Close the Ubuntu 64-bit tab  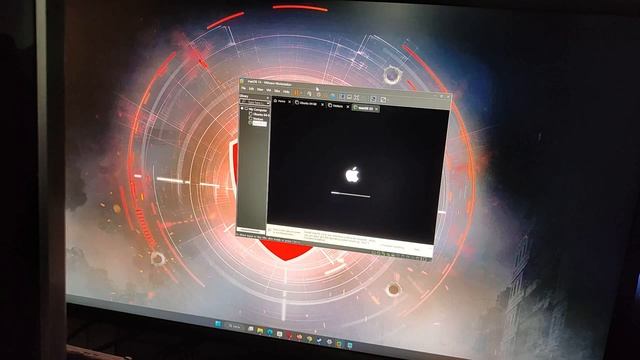pyautogui.click(x=322, y=104)
